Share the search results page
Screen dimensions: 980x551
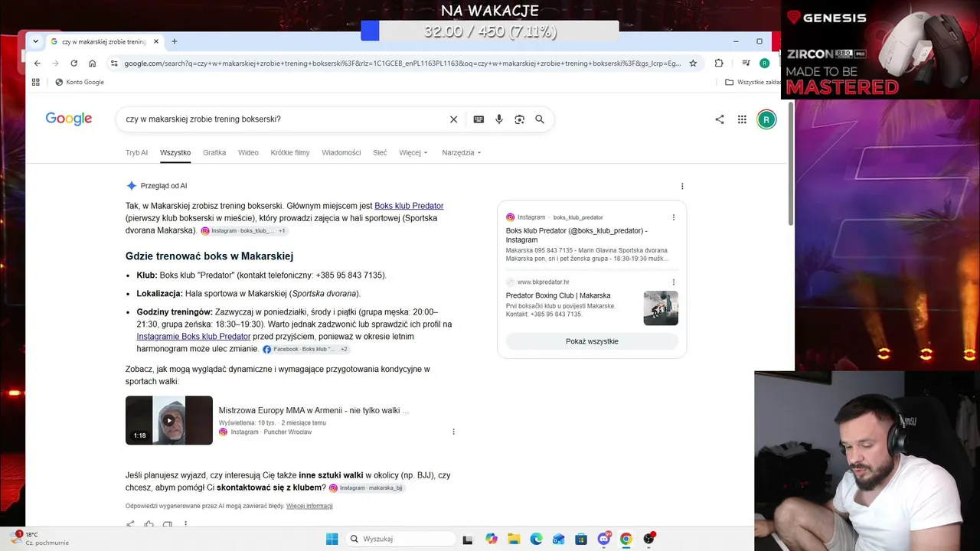(720, 119)
